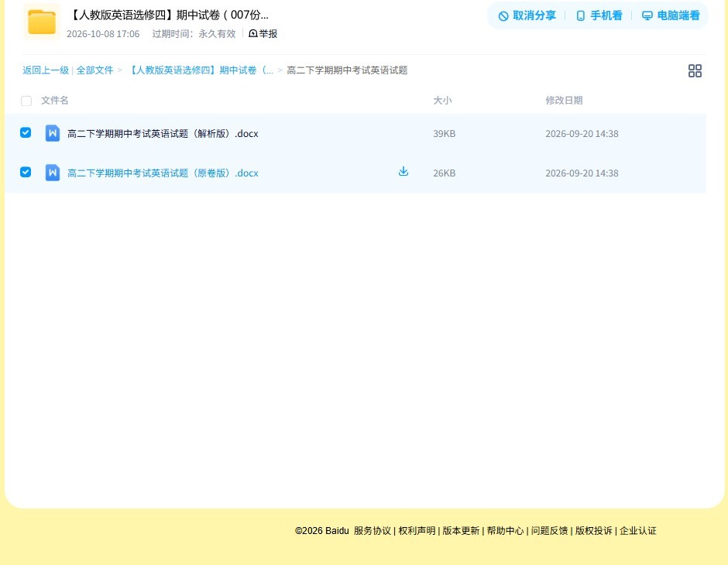The height and width of the screenshot is (565, 728).
Task: Uncheck the 解析版 docx file checkbox
Action: pyautogui.click(x=26, y=132)
